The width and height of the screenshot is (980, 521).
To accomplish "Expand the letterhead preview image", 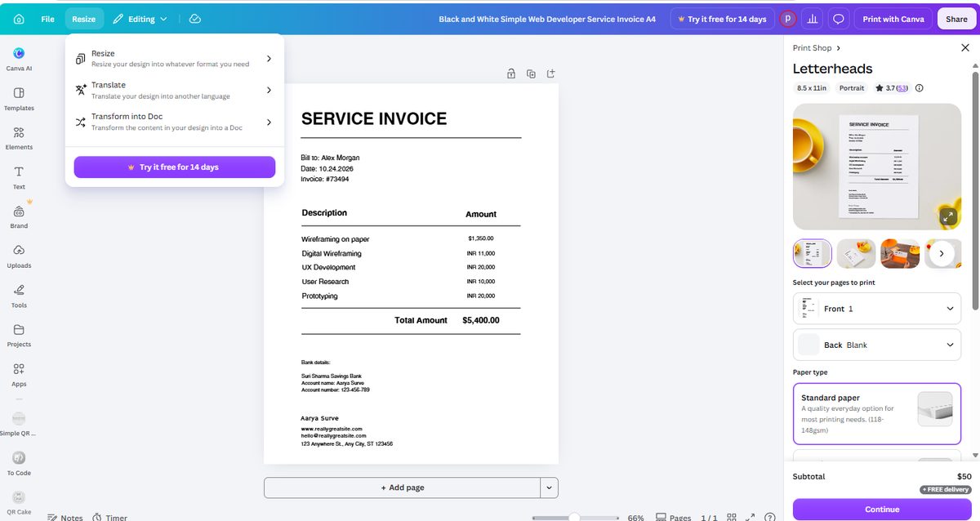I will (948, 216).
